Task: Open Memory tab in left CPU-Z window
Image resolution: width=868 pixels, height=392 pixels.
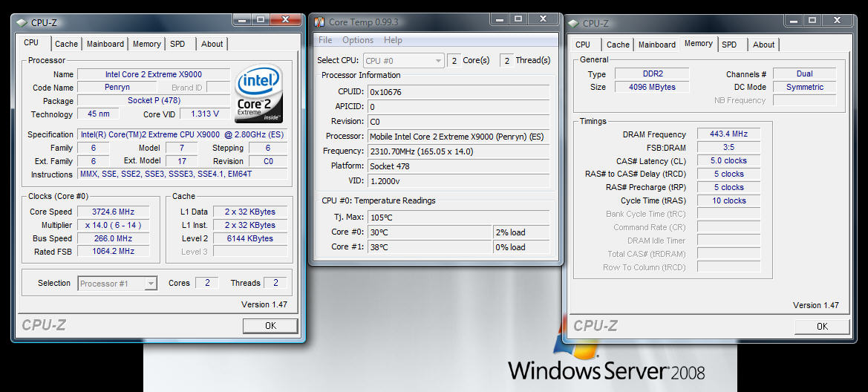Action: coord(147,44)
